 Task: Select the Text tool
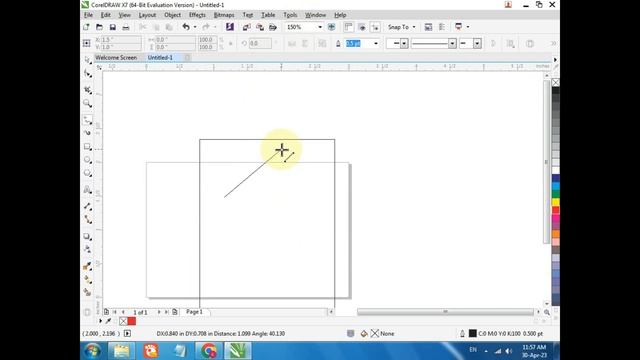[x=87, y=189]
